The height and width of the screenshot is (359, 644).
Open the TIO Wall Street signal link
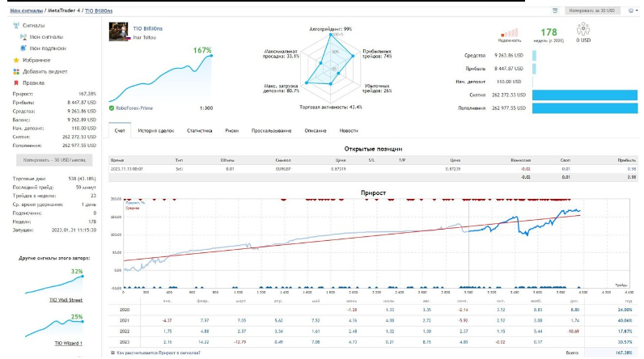pos(66,300)
